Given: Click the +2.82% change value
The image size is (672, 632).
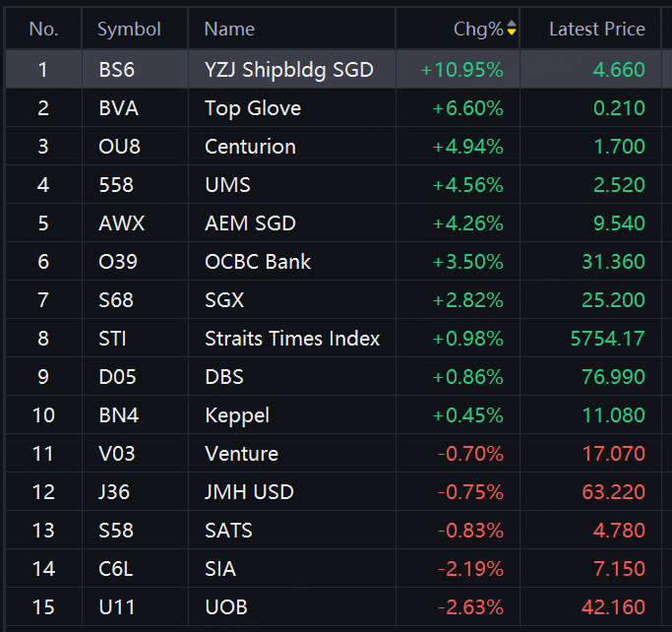Looking at the screenshot, I should tap(467, 300).
